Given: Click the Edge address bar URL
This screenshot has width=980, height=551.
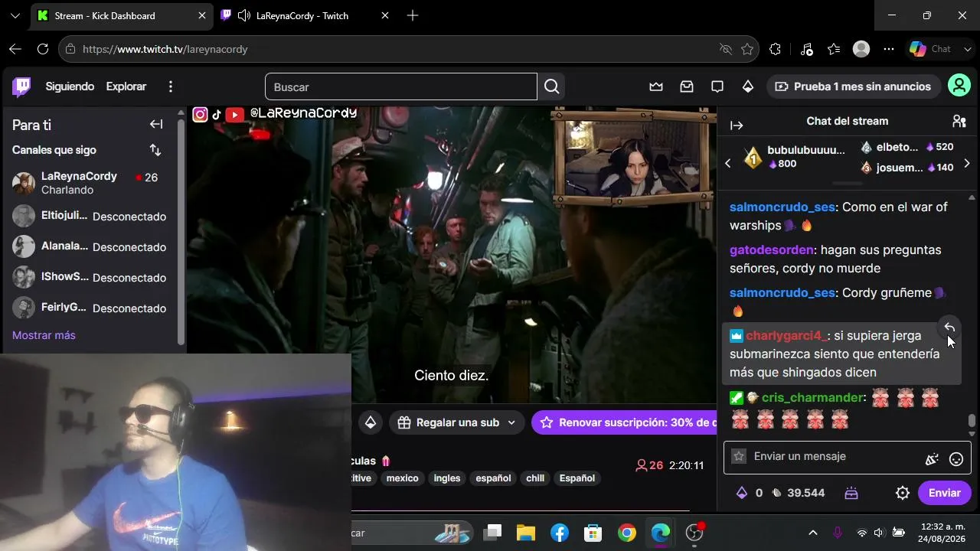Looking at the screenshot, I should click(165, 49).
